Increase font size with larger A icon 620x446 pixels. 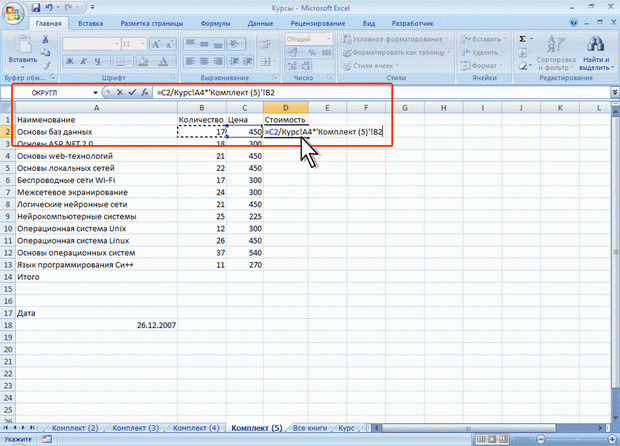click(156, 44)
